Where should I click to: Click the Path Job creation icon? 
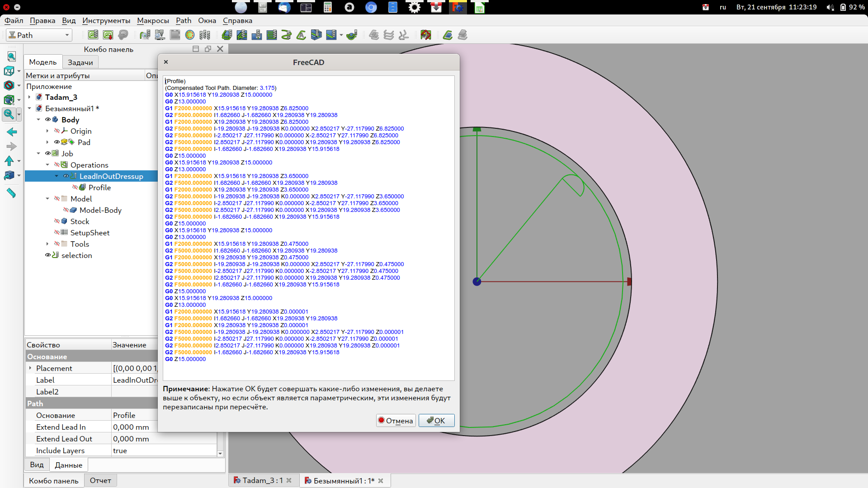(93, 35)
